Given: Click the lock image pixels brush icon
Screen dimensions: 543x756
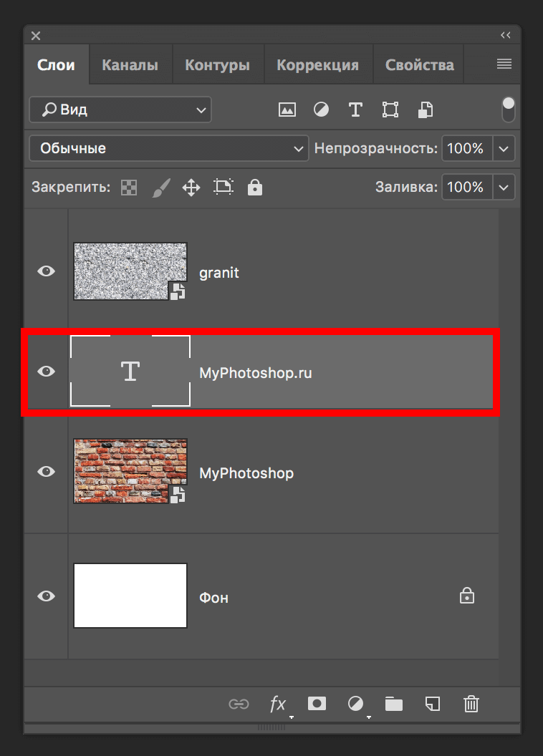Looking at the screenshot, I should pyautogui.click(x=161, y=188).
